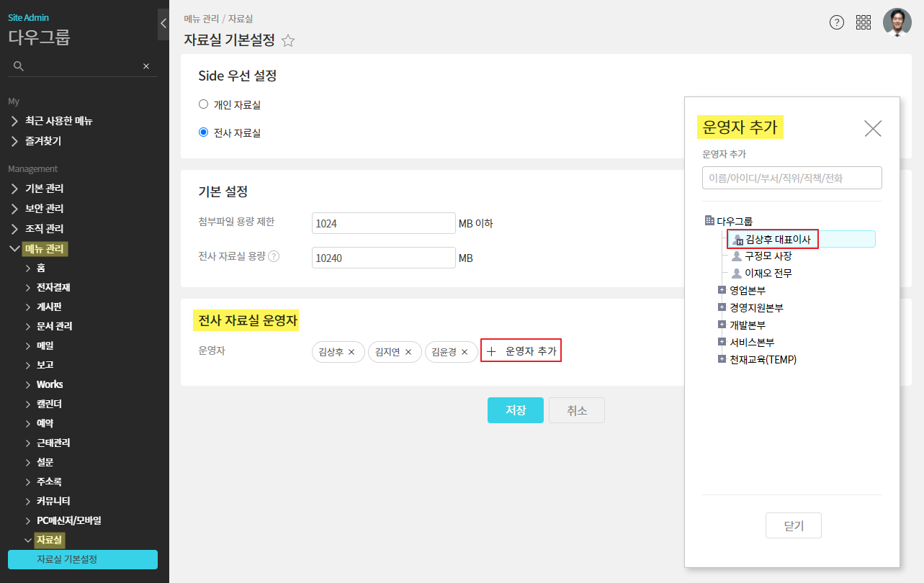Collapse the sidebar with the arrow handle

[163, 24]
